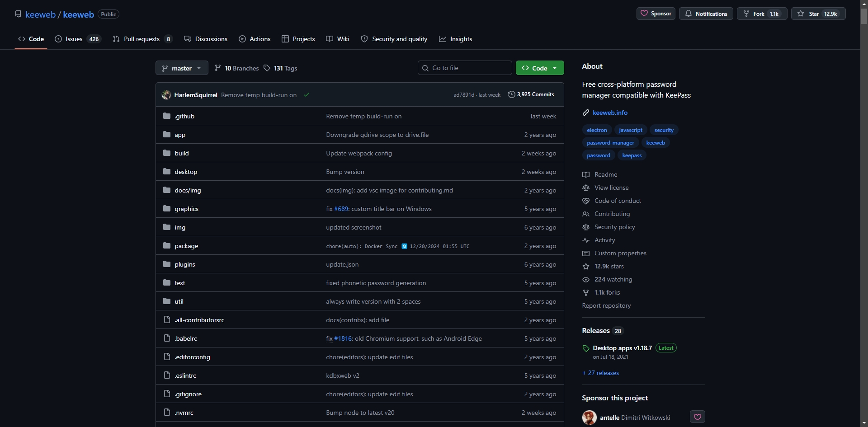Open the Actions tab
This screenshot has width=868, height=427.
pos(255,39)
